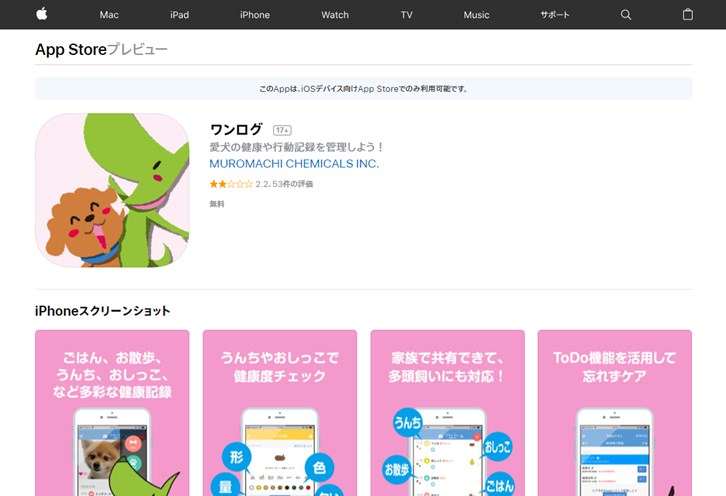Open the サポート menu item
The height and width of the screenshot is (496, 726).
point(555,15)
